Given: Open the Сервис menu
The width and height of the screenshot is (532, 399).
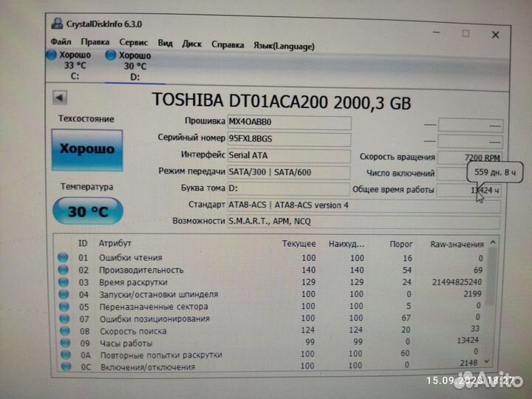Looking at the screenshot, I should [x=133, y=42].
